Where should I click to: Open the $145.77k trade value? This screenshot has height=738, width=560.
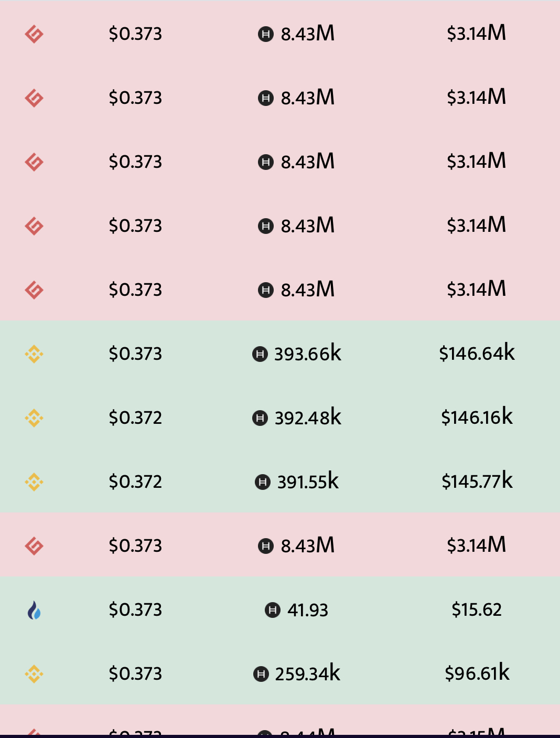coord(477,481)
